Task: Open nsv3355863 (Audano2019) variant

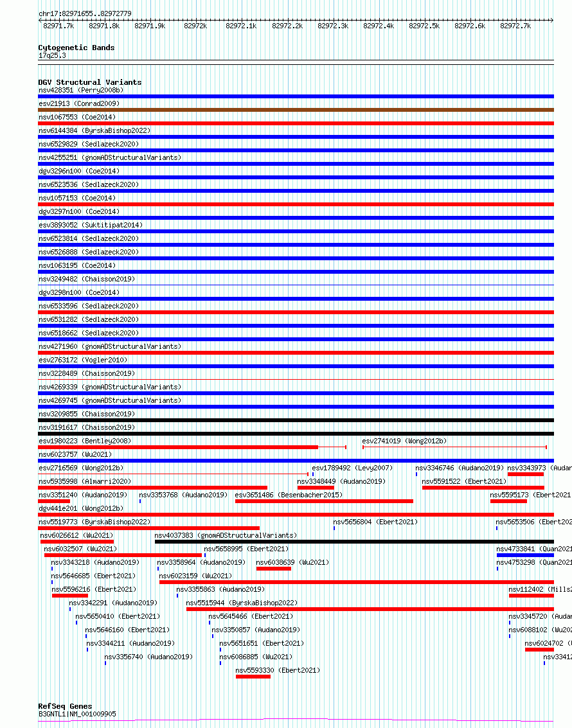Action: tap(220, 589)
